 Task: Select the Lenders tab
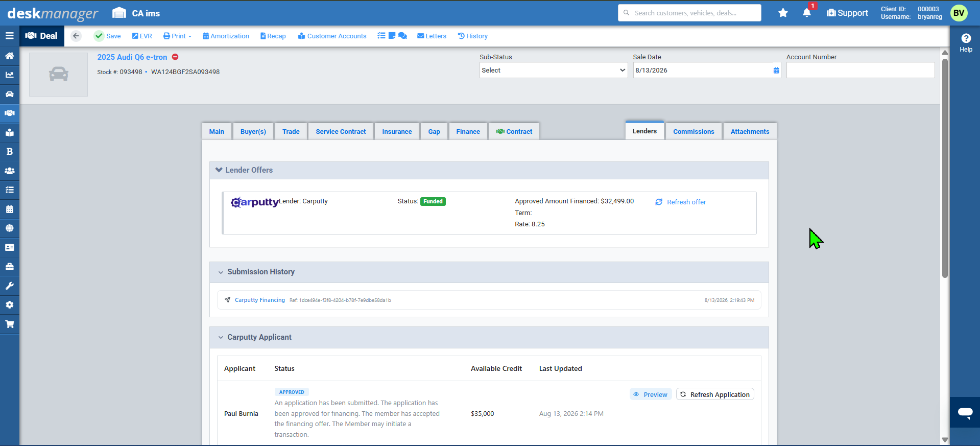[x=644, y=131]
